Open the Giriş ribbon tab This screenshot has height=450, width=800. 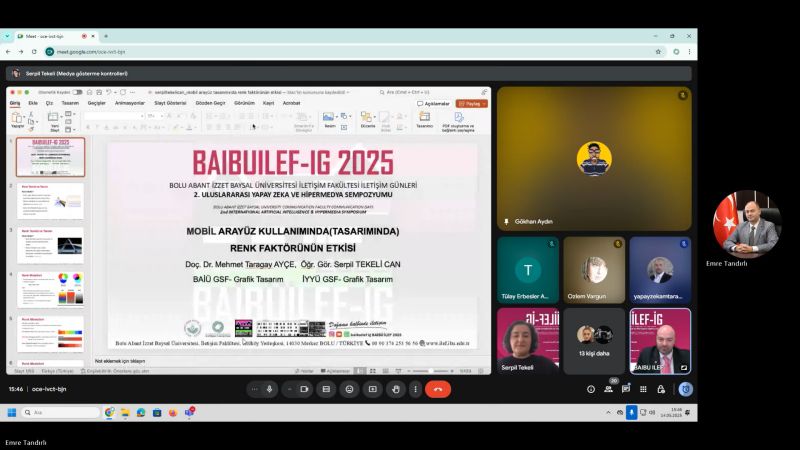15,103
